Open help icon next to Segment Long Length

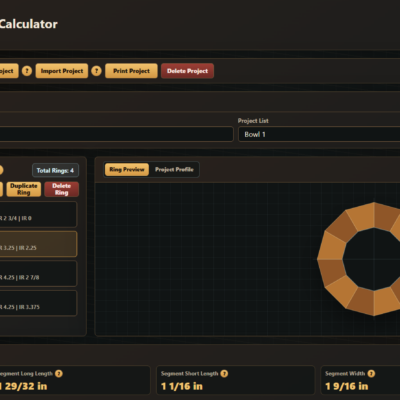[59, 374]
